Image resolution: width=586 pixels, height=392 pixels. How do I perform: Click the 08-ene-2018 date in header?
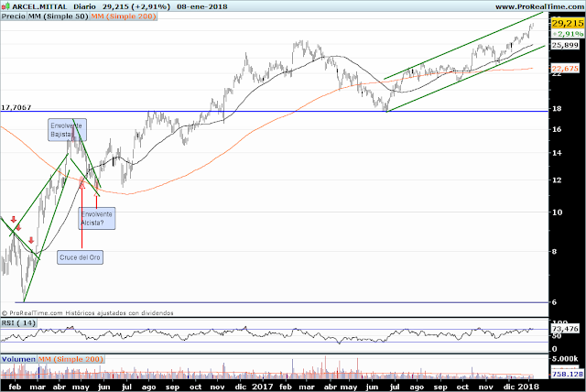click(x=201, y=6)
